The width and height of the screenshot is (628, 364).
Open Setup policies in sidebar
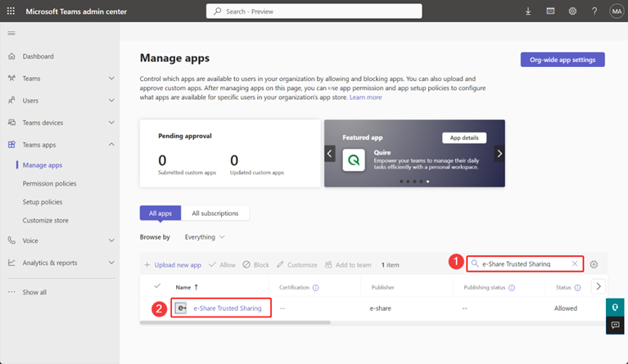click(43, 202)
